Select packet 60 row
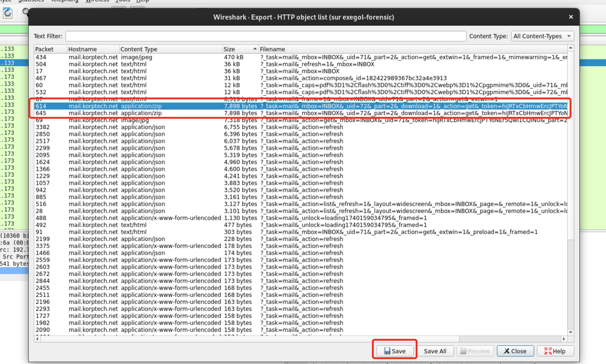Image resolution: width=606 pixels, height=364 pixels. (301, 85)
